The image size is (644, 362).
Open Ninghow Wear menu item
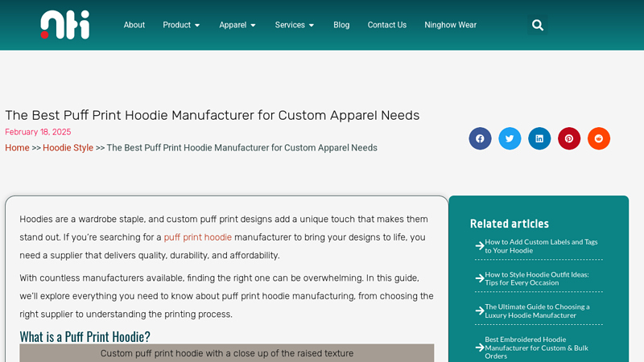[x=451, y=25]
